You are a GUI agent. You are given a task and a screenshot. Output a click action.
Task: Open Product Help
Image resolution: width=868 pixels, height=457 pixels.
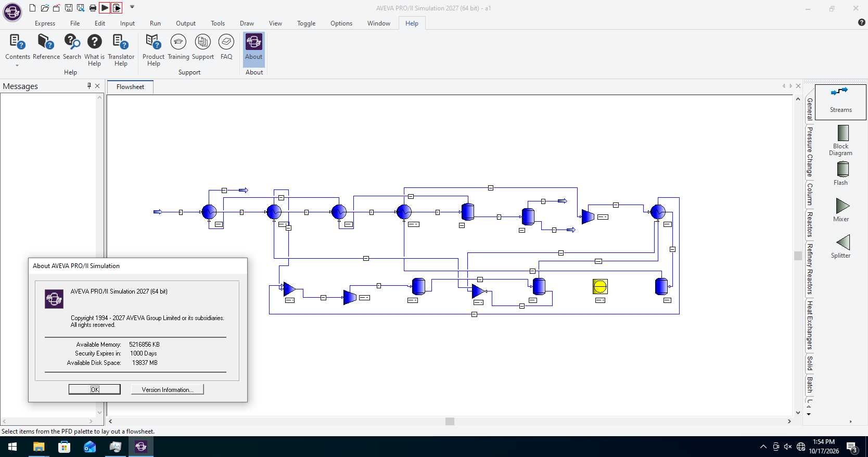[x=153, y=42]
